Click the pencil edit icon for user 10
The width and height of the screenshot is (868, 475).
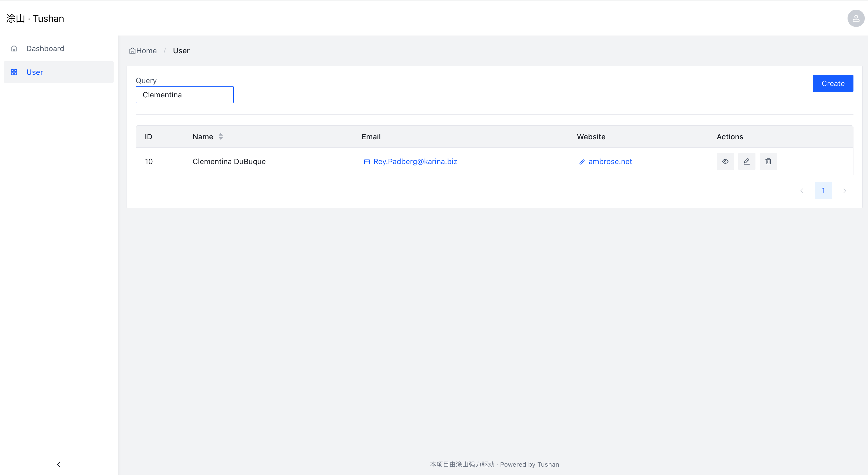point(747,161)
